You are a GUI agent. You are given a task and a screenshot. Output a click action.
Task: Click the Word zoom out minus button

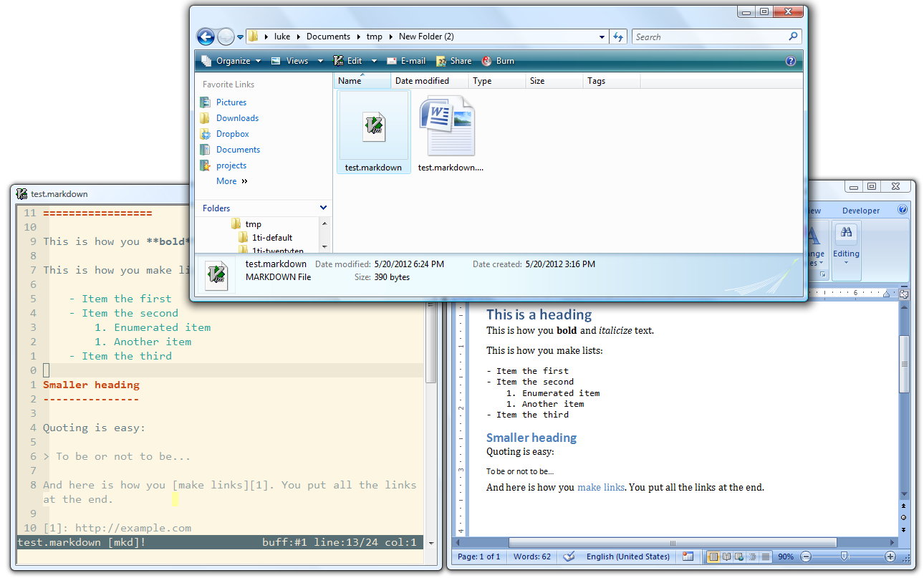click(x=806, y=557)
